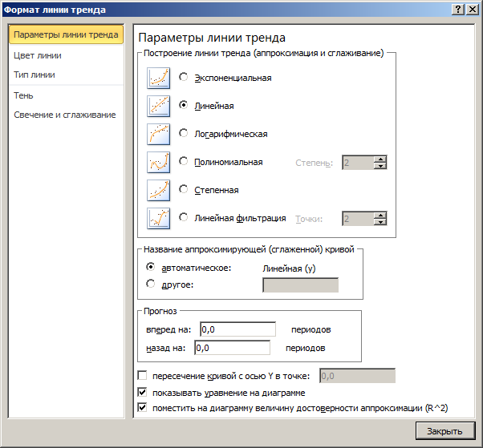Image resolution: width=483 pixels, height=448 pixels.
Task: Choose the Логарифмическая trendline option
Action: point(183,133)
